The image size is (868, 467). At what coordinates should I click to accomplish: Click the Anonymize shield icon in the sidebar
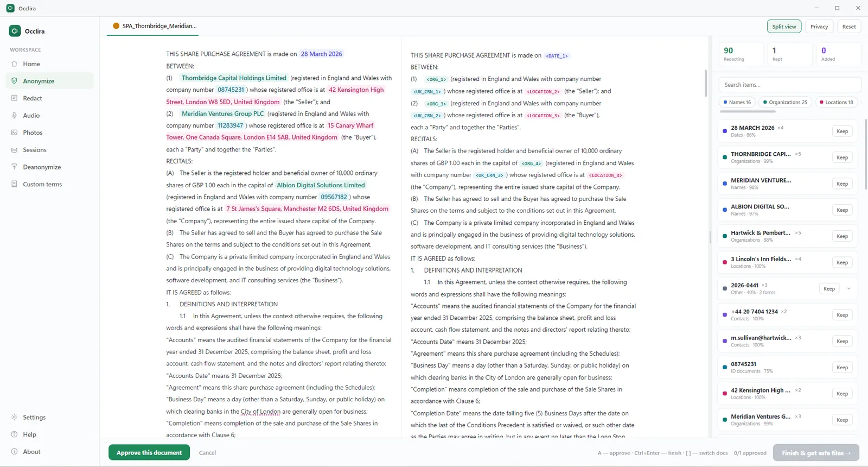click(14, 81)
